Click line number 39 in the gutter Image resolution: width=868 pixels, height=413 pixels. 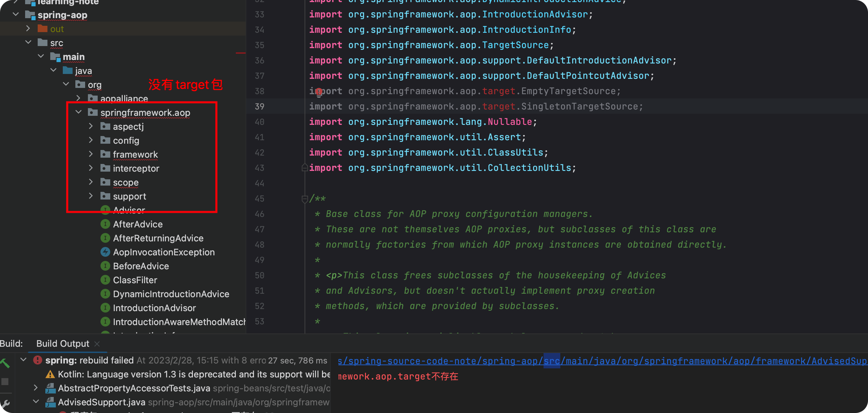click(x=260, y=106)
